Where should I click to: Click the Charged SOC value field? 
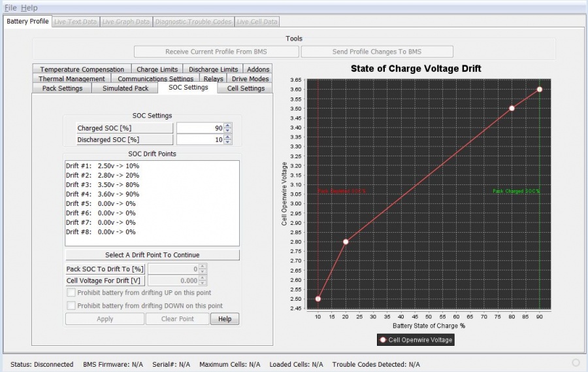pyautogui.click(x=199, y=128)
